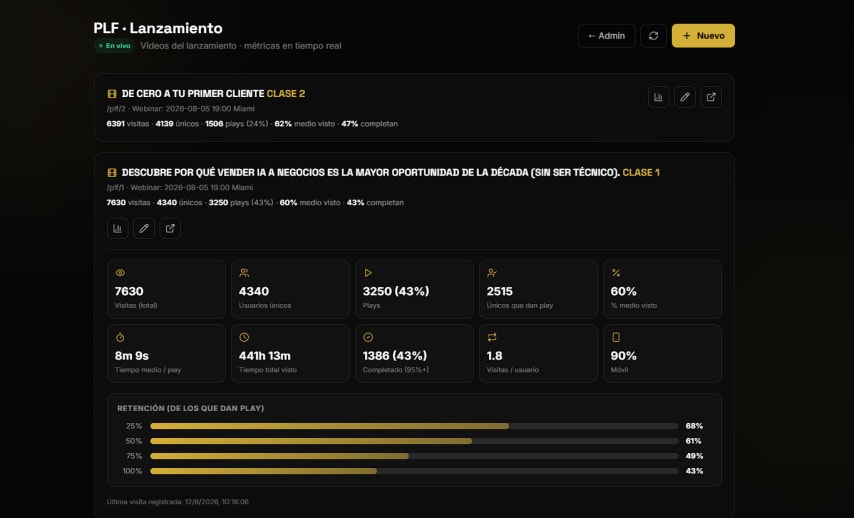Click the 8m 9s Tiempo medio value
The width and height of the screenshot is (854, 518).
132,356
